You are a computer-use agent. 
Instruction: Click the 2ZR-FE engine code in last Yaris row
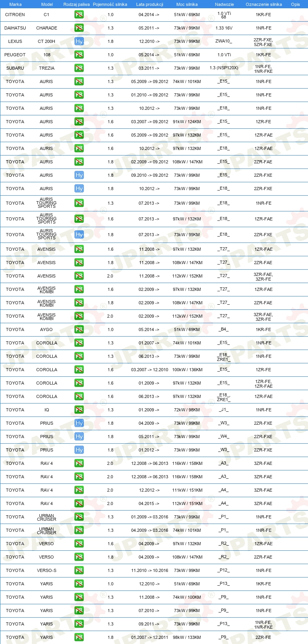(263, 637)
